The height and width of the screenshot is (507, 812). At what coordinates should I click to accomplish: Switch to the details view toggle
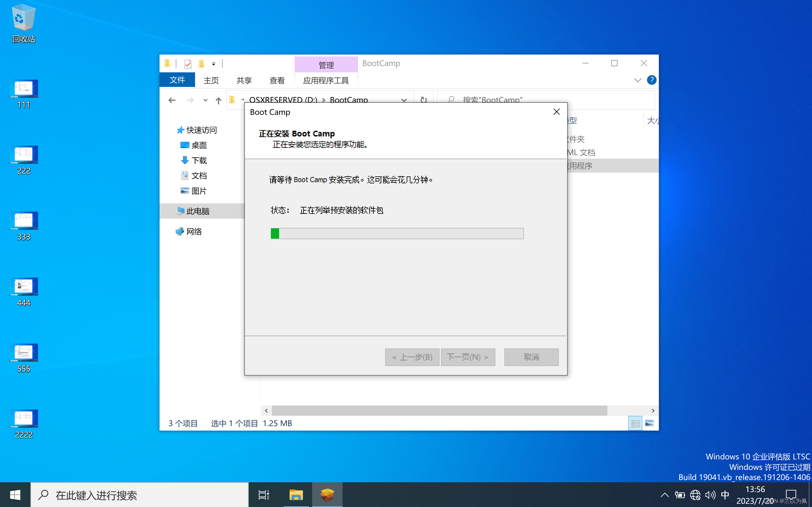tap(635, 424)
